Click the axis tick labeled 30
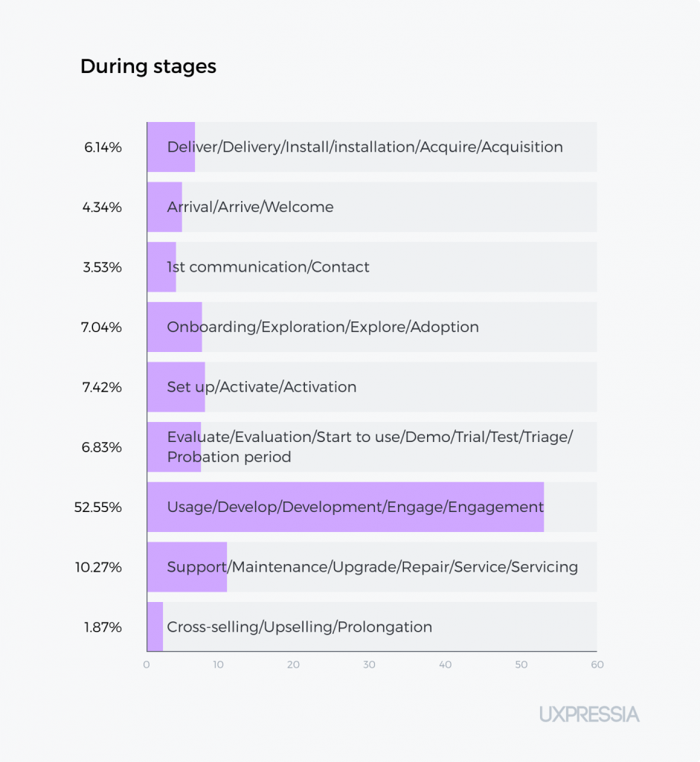Viewport: 700px width, 762px height. click(x=369, y=665)
